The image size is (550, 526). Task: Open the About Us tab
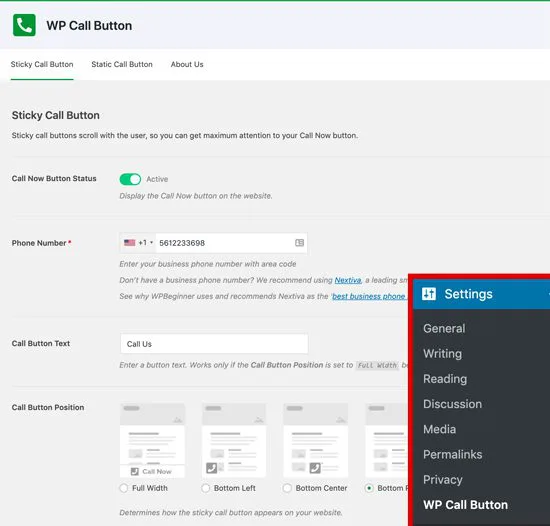click(x=187, y=65)
